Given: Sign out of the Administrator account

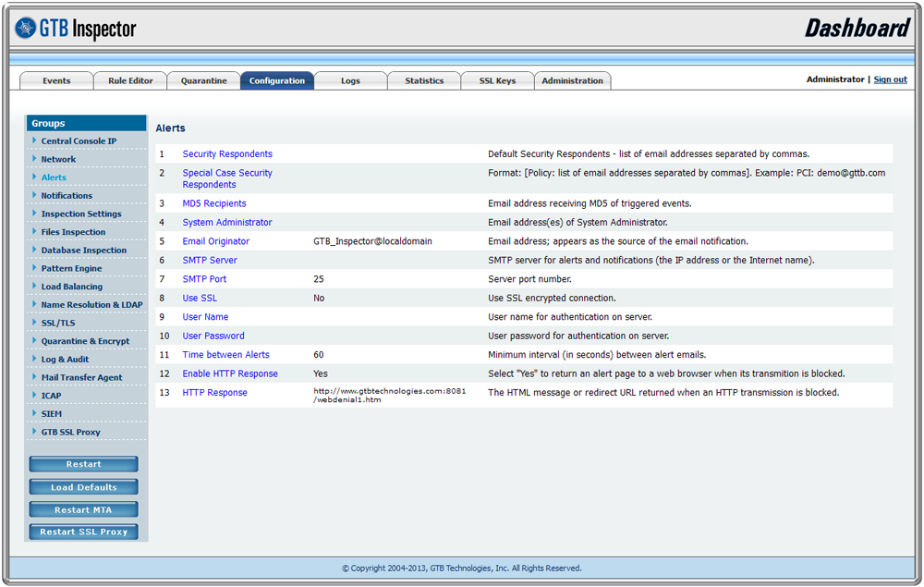Looking at the screenshot, I should (x=890, y=79).
